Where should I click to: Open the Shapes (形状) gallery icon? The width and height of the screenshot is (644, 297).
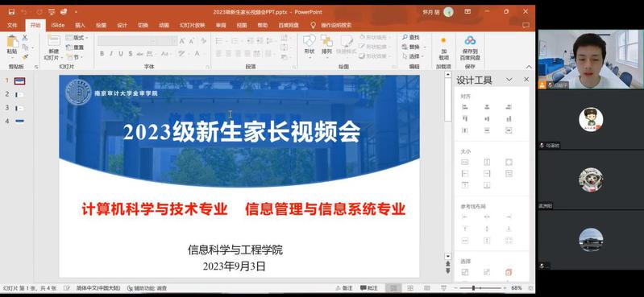310,40
